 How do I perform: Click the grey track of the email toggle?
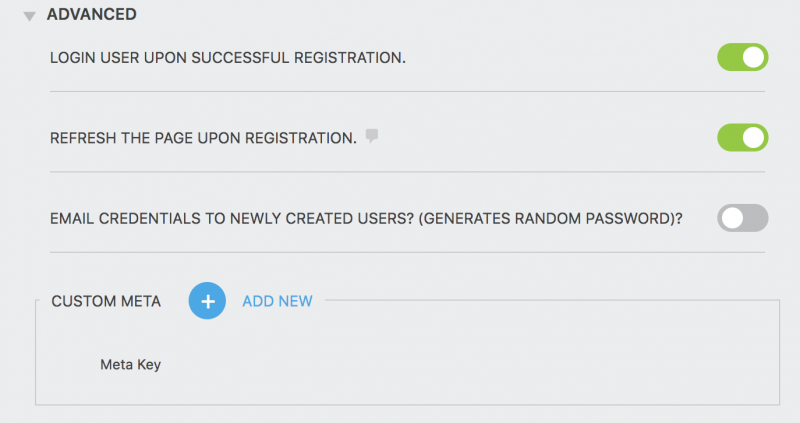click(756, 217)
